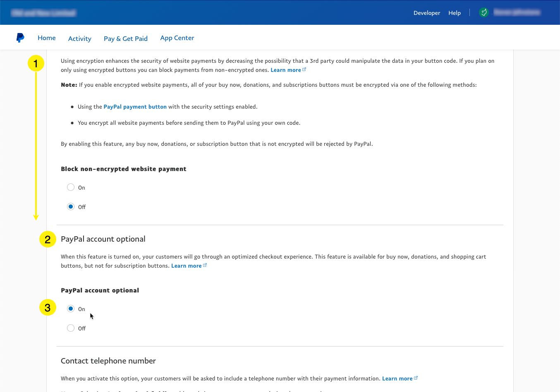This screenshot has height=392, width=560.
Task: Open the Help link in header
Action: point(455,13)
